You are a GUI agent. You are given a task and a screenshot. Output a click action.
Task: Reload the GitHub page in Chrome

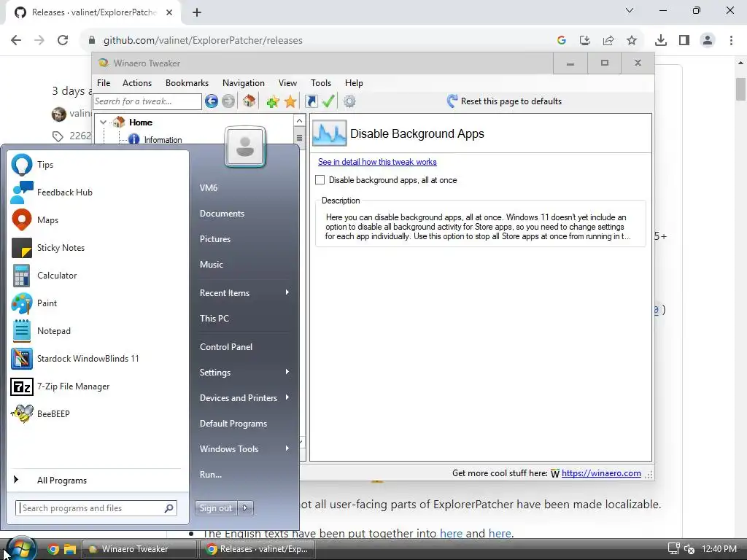pyautogui.click(x=63, y=41)
